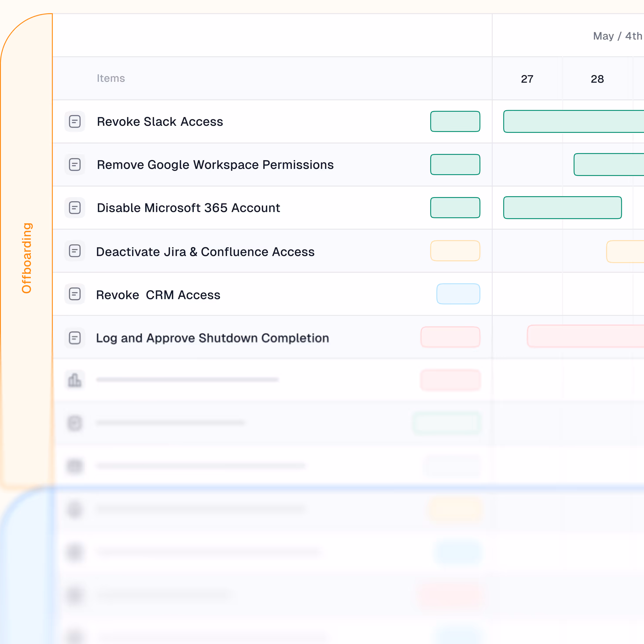
Task: Click the blue status pill for Revoke CRM Access
Action: 458,294
